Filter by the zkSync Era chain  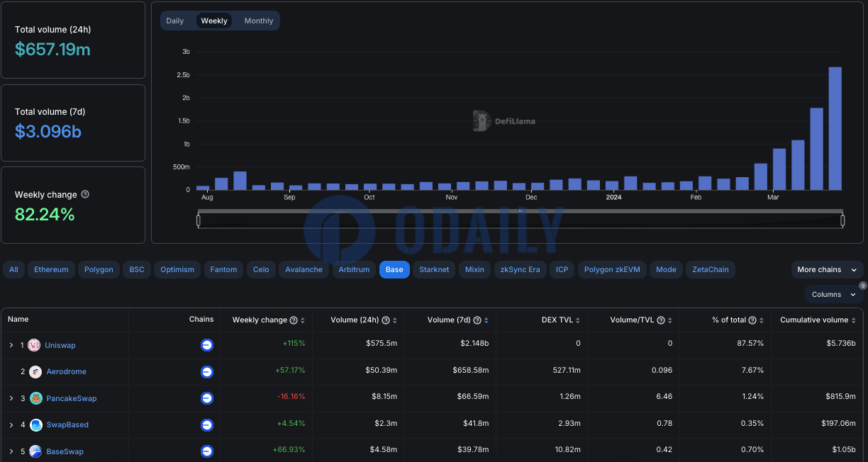coord(520,269)
